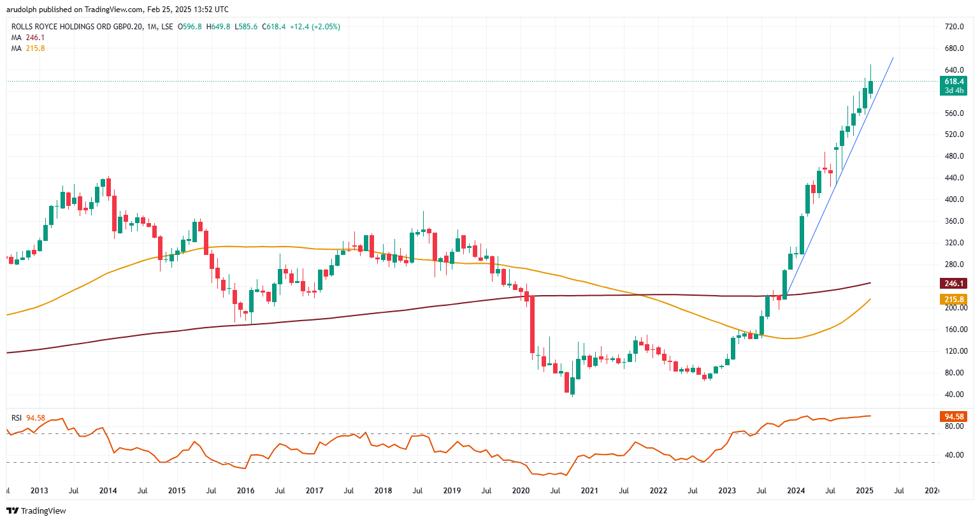Click the 2025 label on time axis
980x522 pixels.
pyautogui.click(x=864, y=491)
